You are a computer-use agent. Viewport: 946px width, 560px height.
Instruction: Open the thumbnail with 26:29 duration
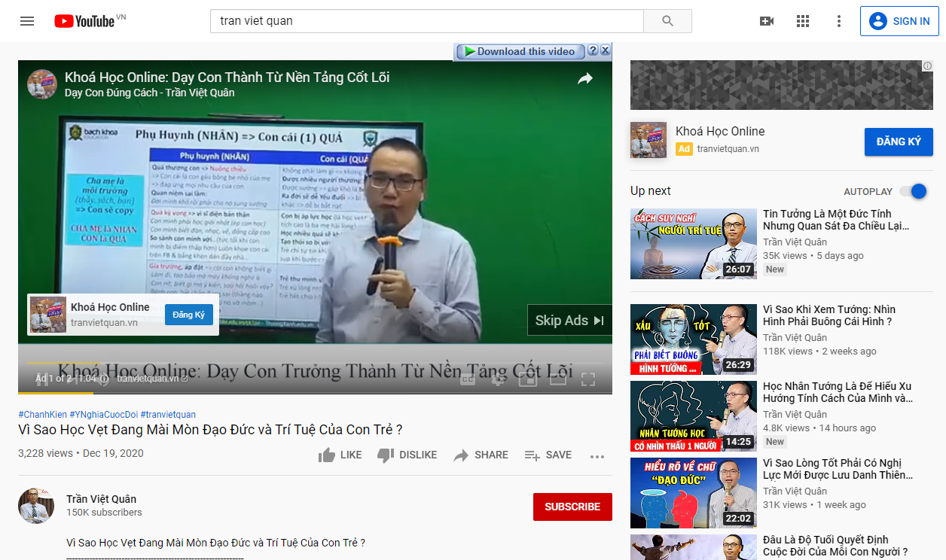click(694, 339)
